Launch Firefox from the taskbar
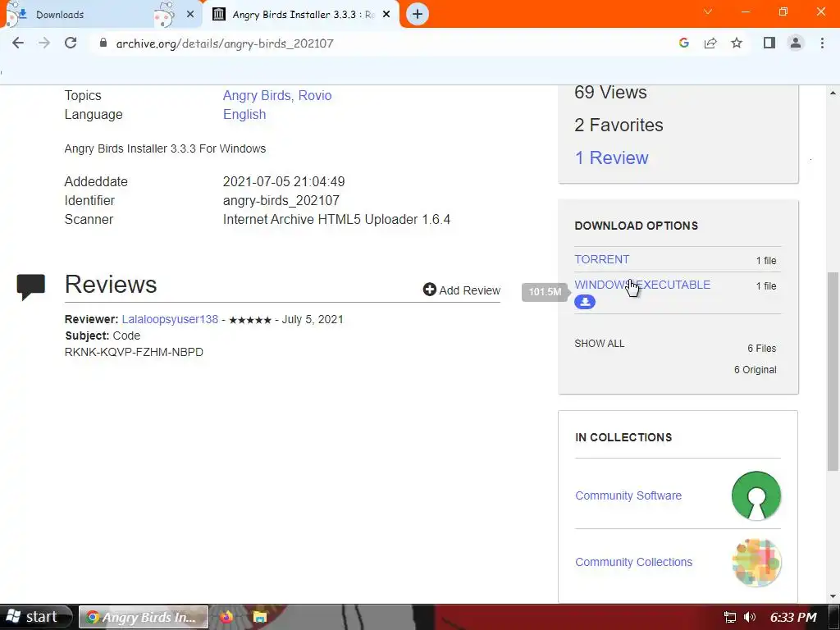Screen dimensions: 840x630 226,617
